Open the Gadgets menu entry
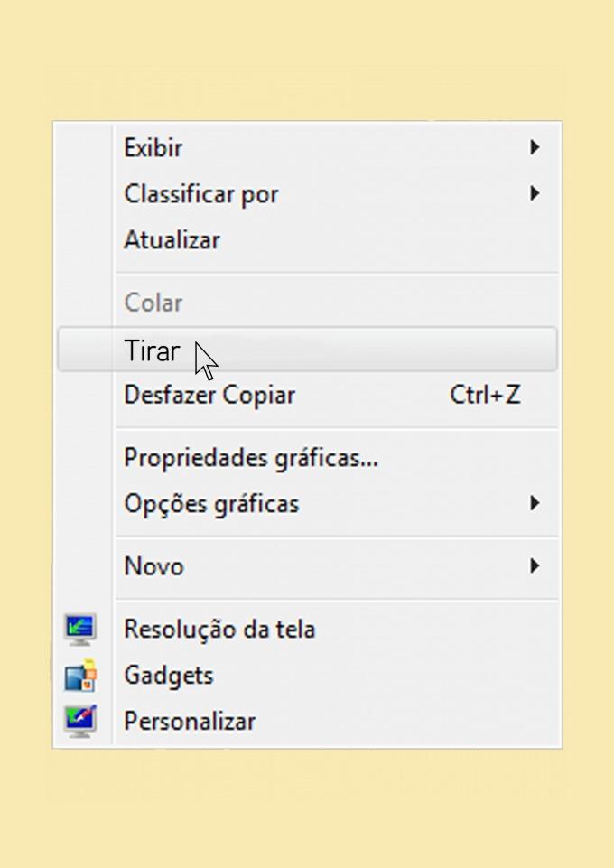Screen dimensions: 614x868 coord(169,675)
